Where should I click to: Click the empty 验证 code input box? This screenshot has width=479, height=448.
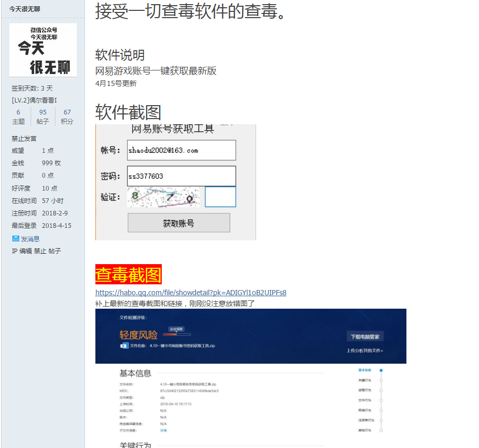[x=220, y=197]
